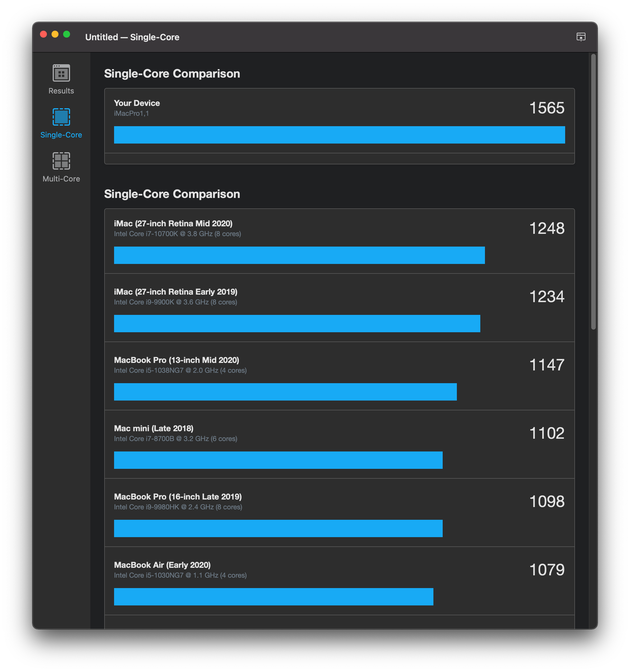Screen dimensions: 630x672
Task: Click the Untitled — Single-Core window title
Action: 132,37
